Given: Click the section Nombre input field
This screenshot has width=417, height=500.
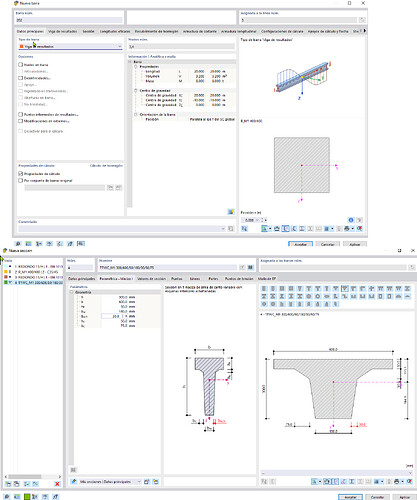Looking at the screenshot, I should [168, 267].
